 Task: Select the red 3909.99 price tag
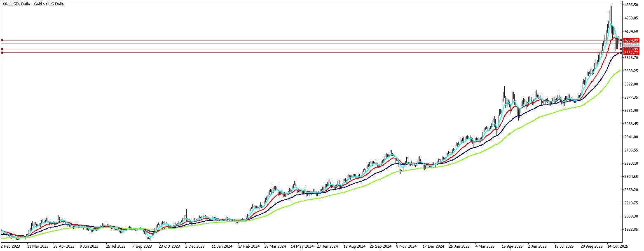tap(631, 49)
